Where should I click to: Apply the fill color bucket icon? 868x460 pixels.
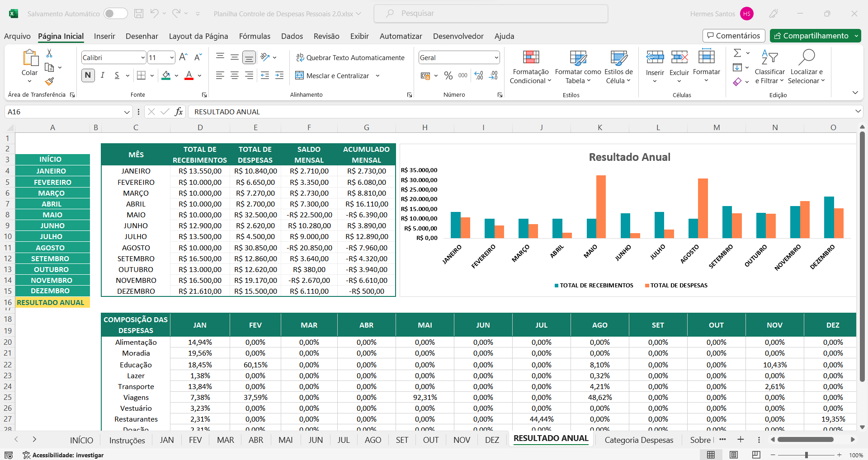(x=166, y=75)
